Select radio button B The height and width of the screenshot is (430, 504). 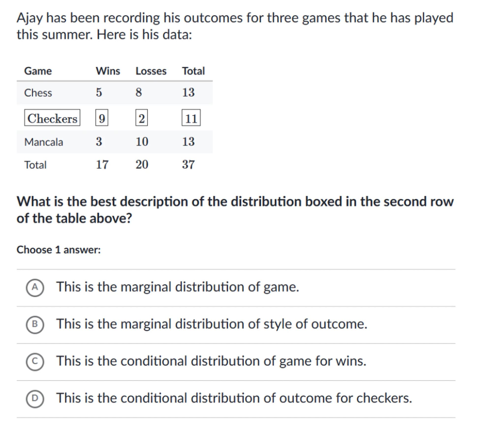click(x=35, y=324)
